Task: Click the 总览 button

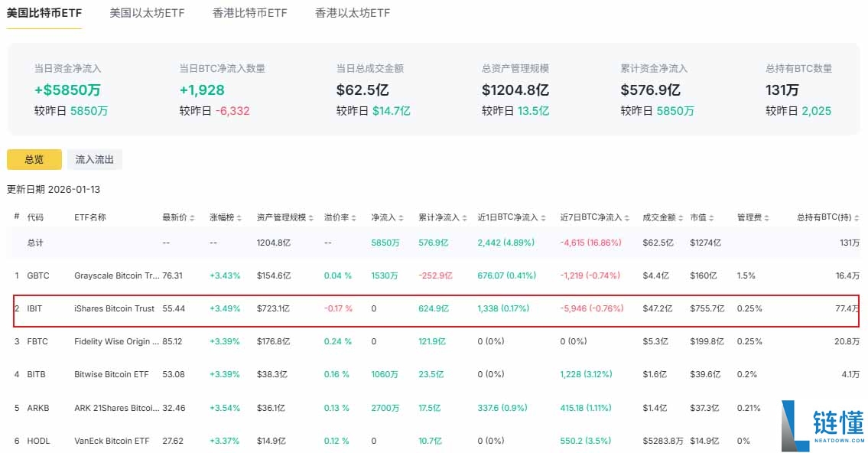Action: click(x=34, y=159)
